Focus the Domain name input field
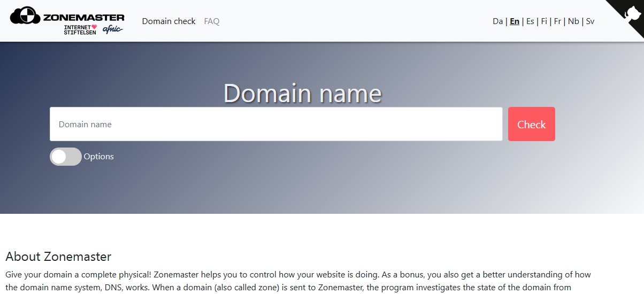 point(276,124)
